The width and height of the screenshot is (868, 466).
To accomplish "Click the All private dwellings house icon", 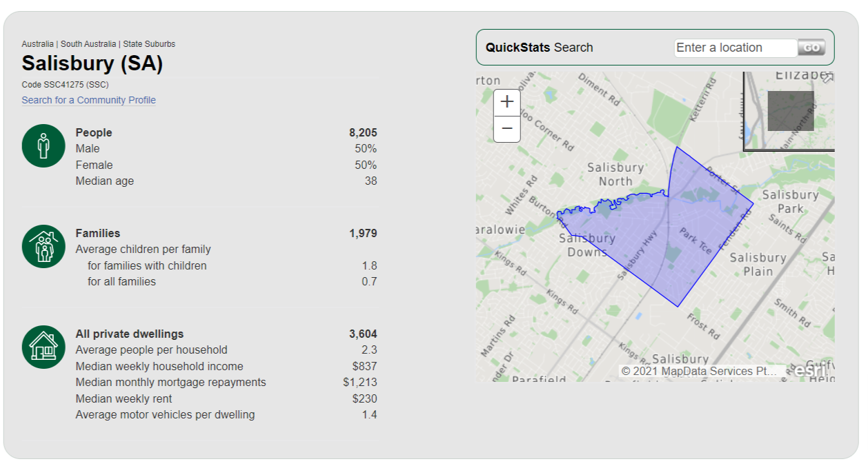I will [43, 347].
